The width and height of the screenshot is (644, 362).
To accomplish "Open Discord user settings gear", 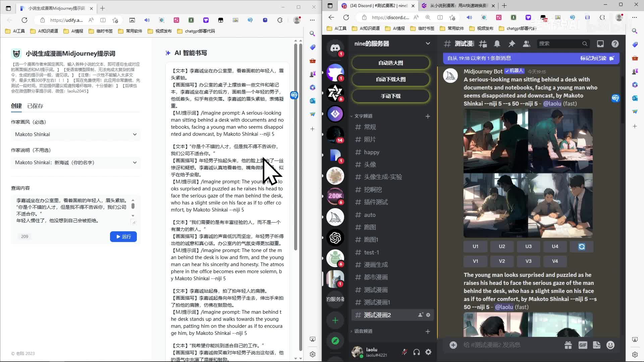I will tap(428, 352).
